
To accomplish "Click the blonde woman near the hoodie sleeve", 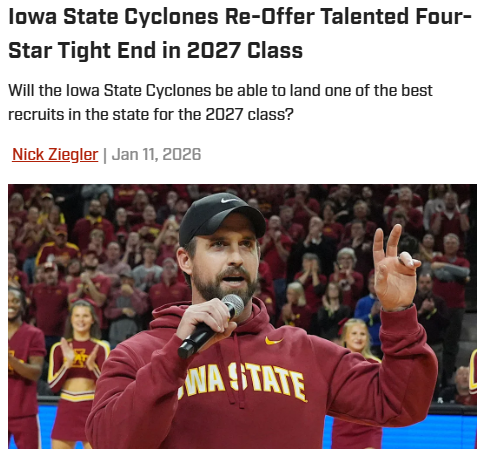I will [357, 338].
